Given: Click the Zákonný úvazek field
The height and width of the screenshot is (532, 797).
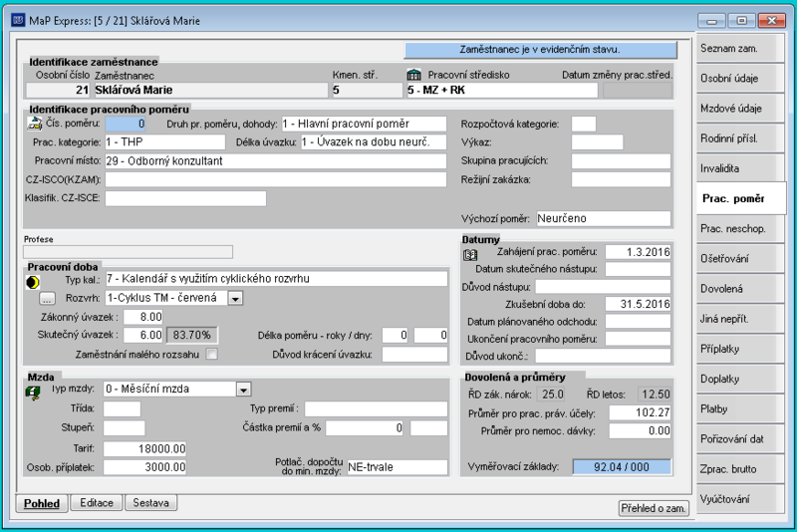Looking at the screenshot, I should (143, 317).
